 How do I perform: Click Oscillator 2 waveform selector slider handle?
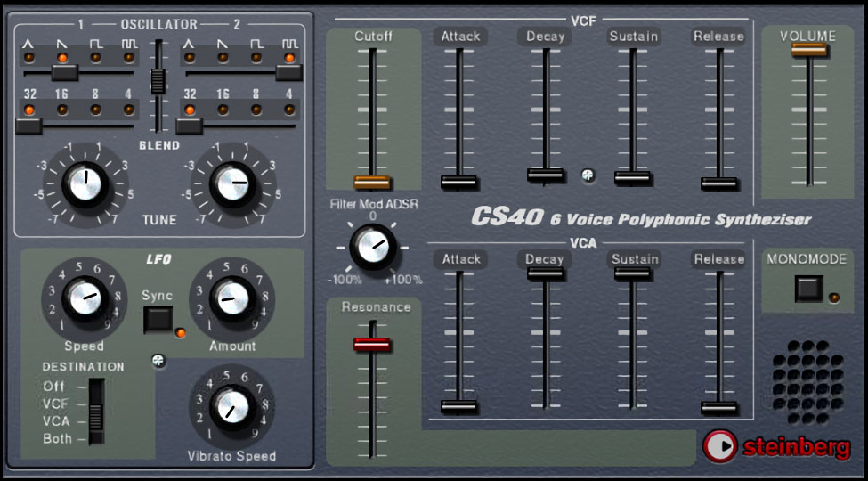[289, 72]
